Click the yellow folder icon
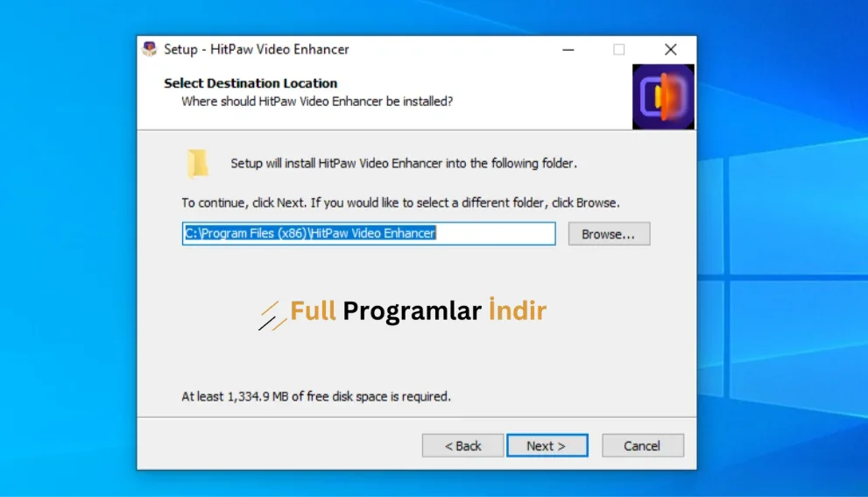Viewport: 868px width, 497px height. click(198, 163)
